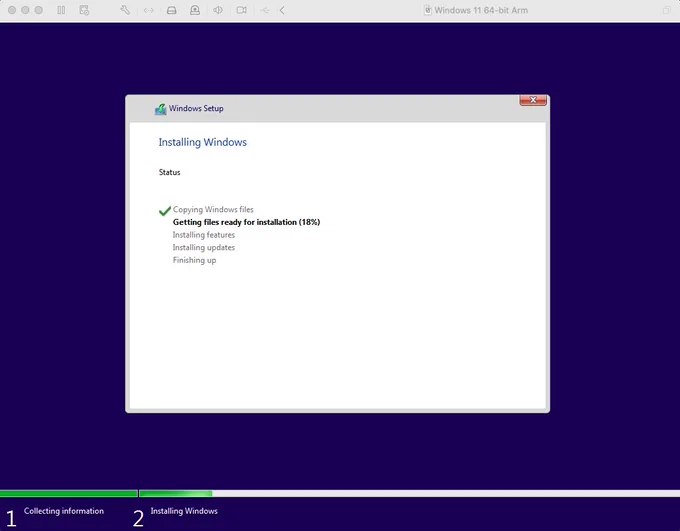This screenshot has width=680, height=531.
Task: Click the Windows Setup title icon
Action: coord(160,109)
